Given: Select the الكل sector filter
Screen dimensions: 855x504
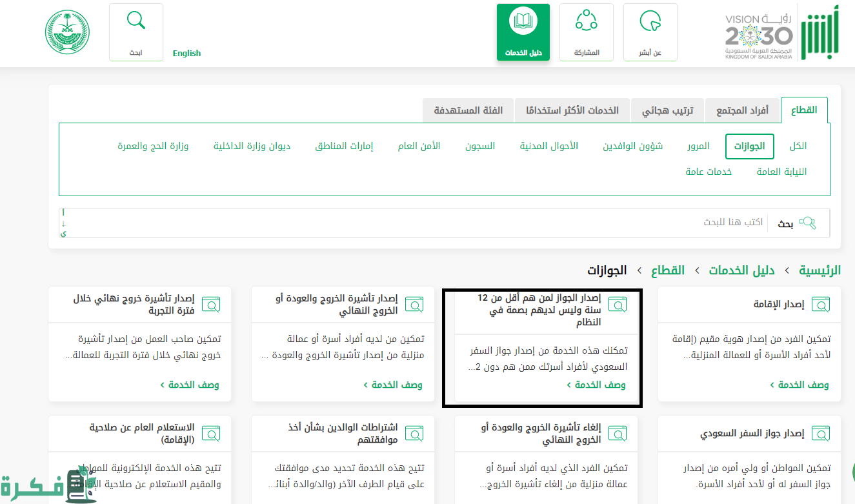Looking at the screenshot, I should [798, 146].
